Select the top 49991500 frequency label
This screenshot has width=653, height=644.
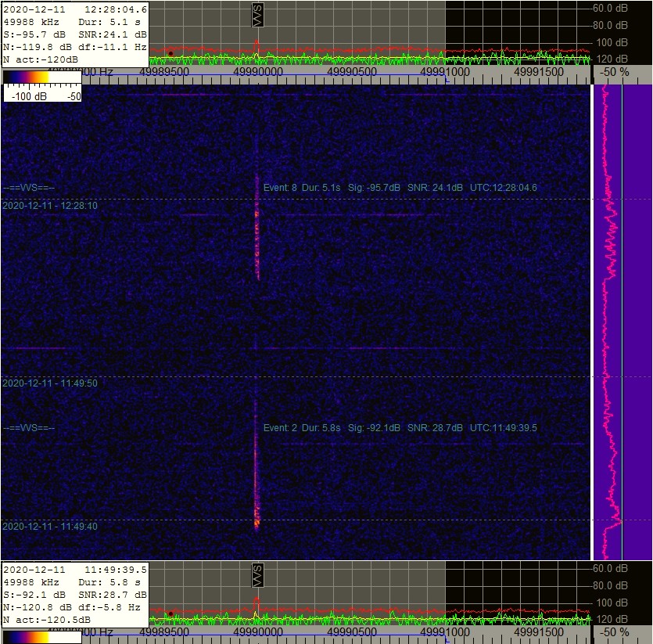(539, 72)
